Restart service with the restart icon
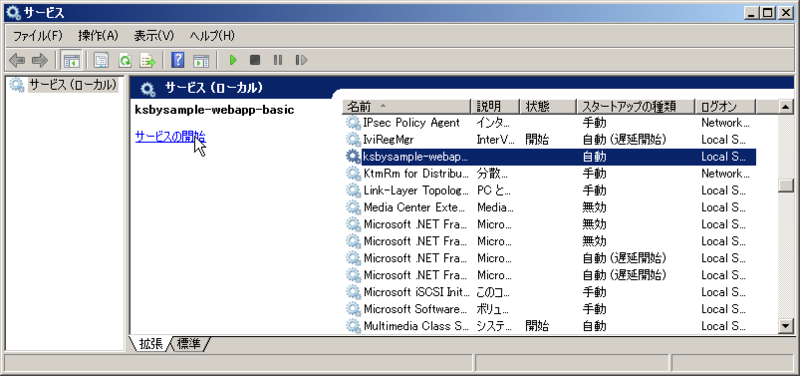The width and height of the screenshot is (800, 376). coord(301,61)
